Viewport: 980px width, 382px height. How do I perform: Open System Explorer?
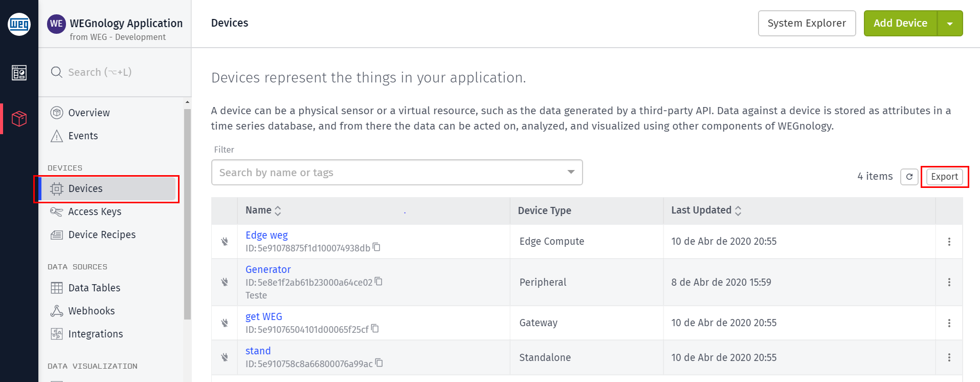tap(807, 24)
